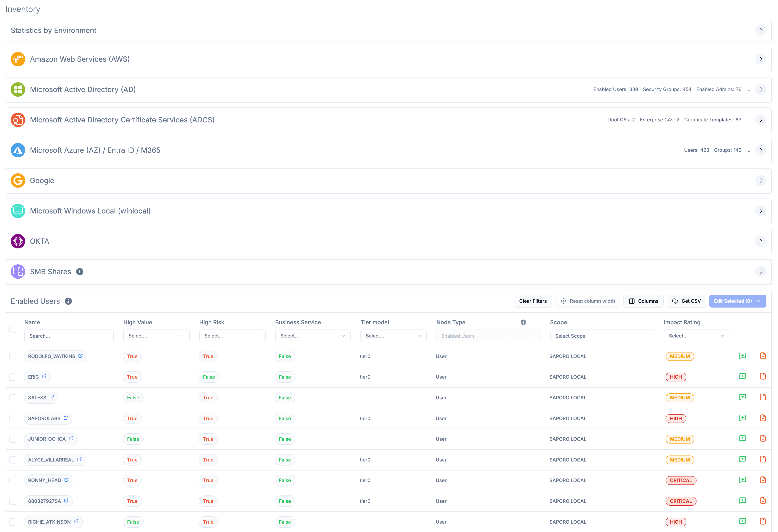This screenshot has width=778, height=532.
Task: Click Clear Filters button
Action: click(x=533, y=301)
